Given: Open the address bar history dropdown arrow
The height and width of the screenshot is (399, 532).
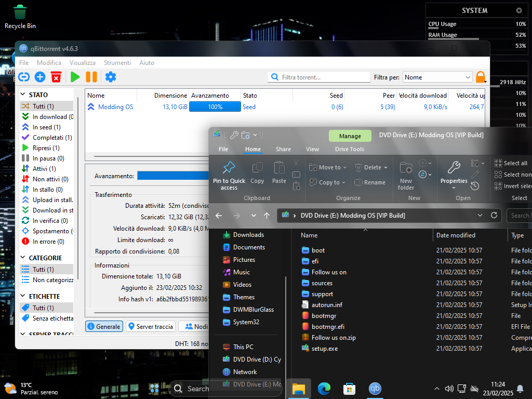Looking at the screenshot, I should tap(480, 215).
